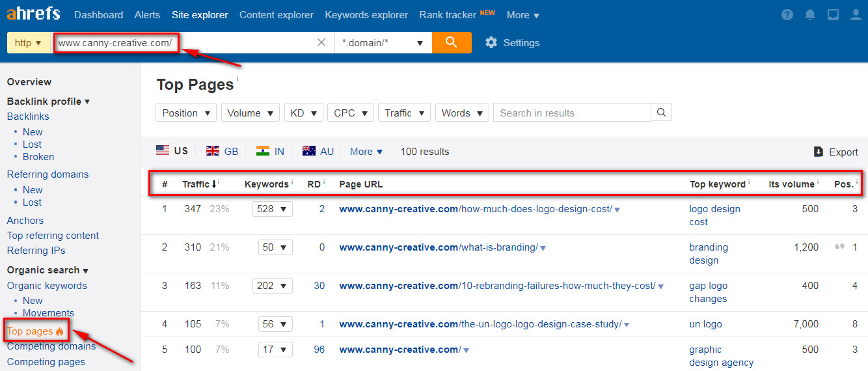Expand the 56 keywords dropdown
The width and height of the screenshot is (868, 371).
pyautogui.click(x=275, y=323)
